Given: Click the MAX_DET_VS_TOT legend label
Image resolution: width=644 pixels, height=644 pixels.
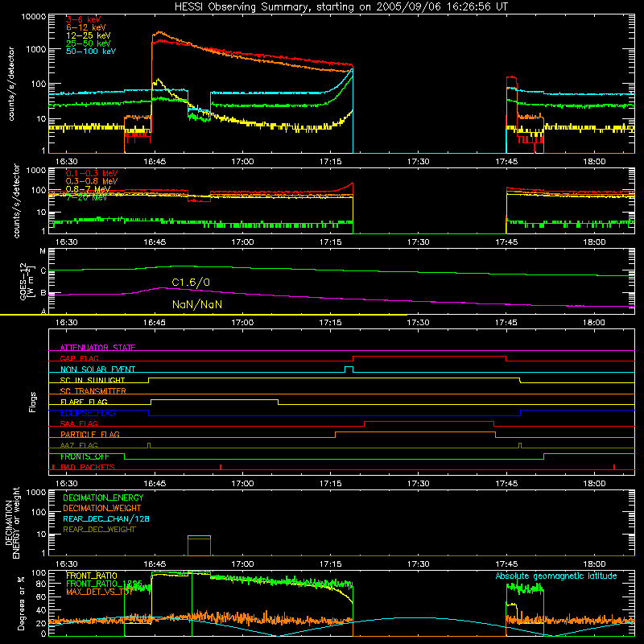Looking at the screenshot, I should coord(99,592).
